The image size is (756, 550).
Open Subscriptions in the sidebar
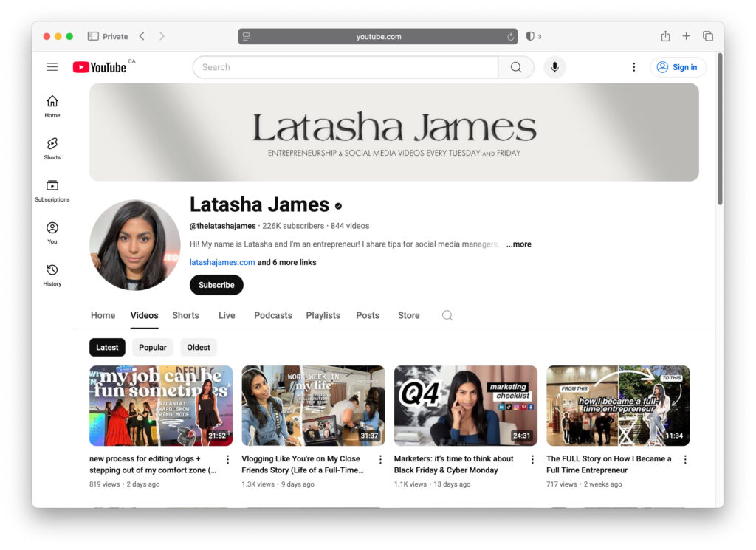click(52, 191)
